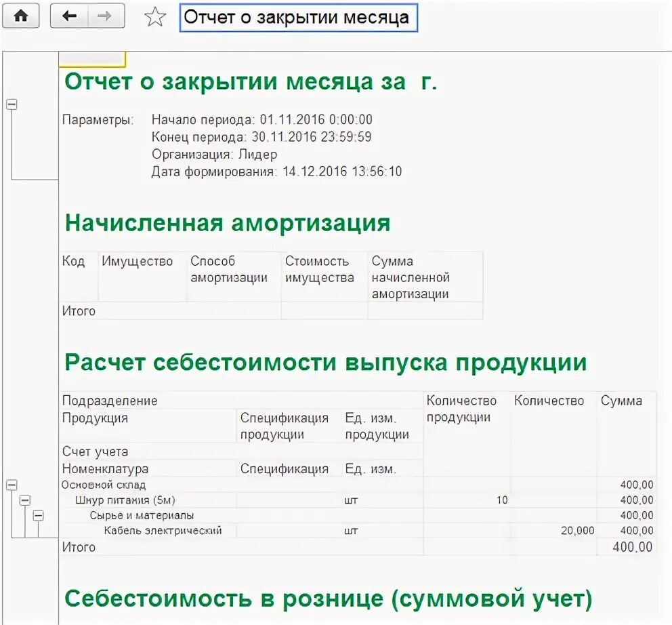Viewport: 672px width, 625px height.
Task: Collapse the 'Сырье и материалы' group
Action: tap(39, 515)
